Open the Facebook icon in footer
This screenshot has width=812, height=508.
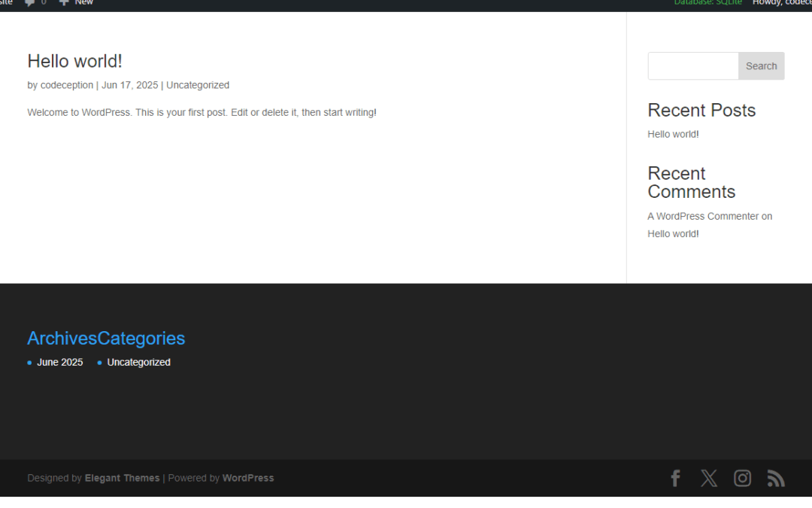tap(675, 478)
